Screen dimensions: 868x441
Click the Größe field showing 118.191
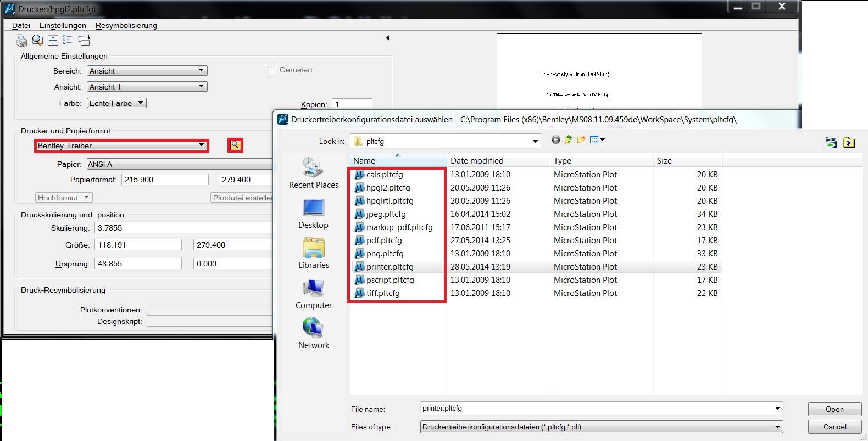click(138, 245)
